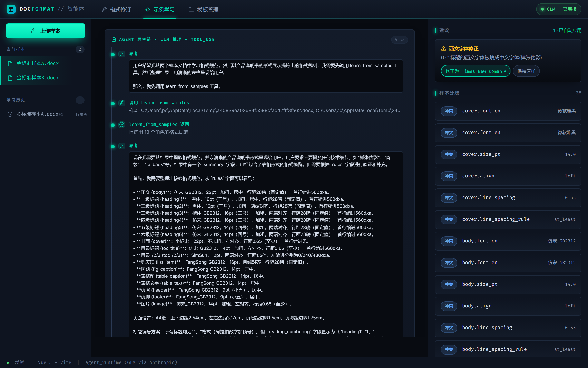Click the wrench icon beside 格式修订

click(104, 9)
